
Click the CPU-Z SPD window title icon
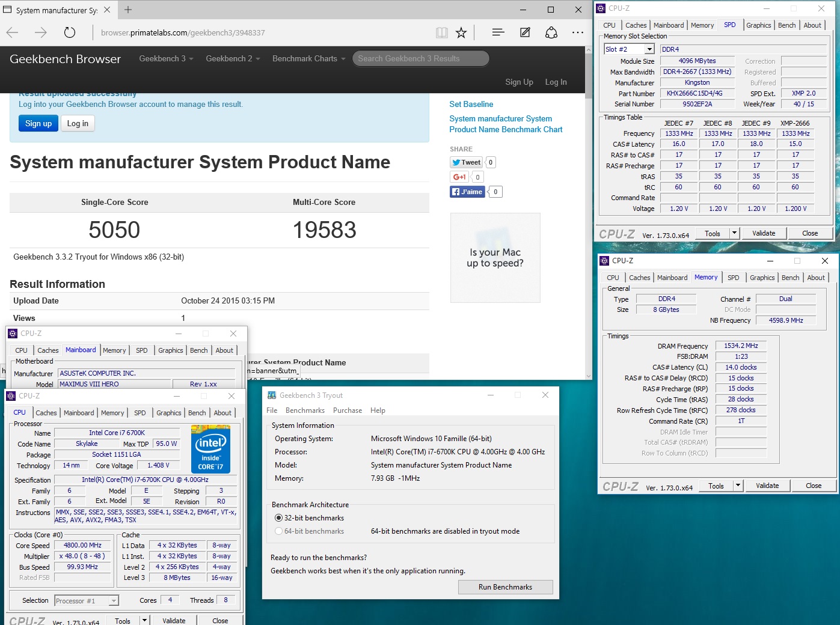[x=601, y=8]
